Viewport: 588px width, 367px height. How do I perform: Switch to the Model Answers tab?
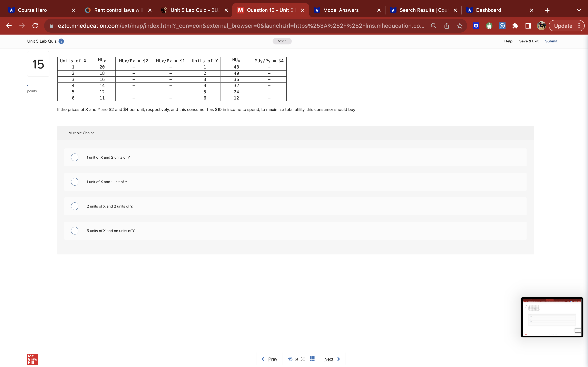point(340,10)
